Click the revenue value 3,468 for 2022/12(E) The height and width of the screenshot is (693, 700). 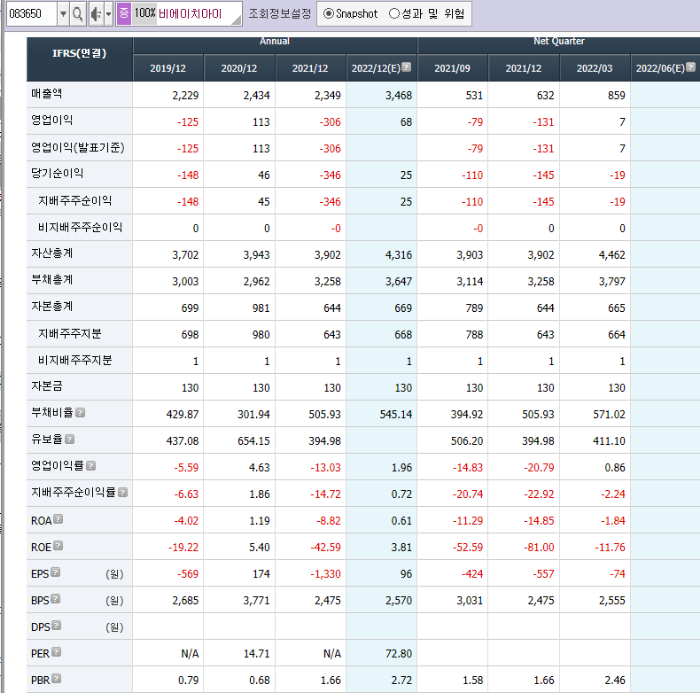click(399, 95)
